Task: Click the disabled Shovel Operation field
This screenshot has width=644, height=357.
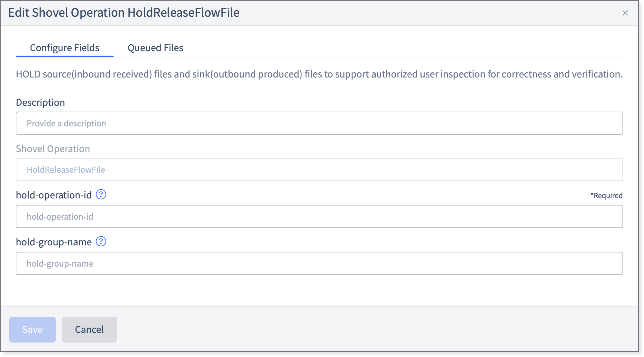Action: pos(319,169)
